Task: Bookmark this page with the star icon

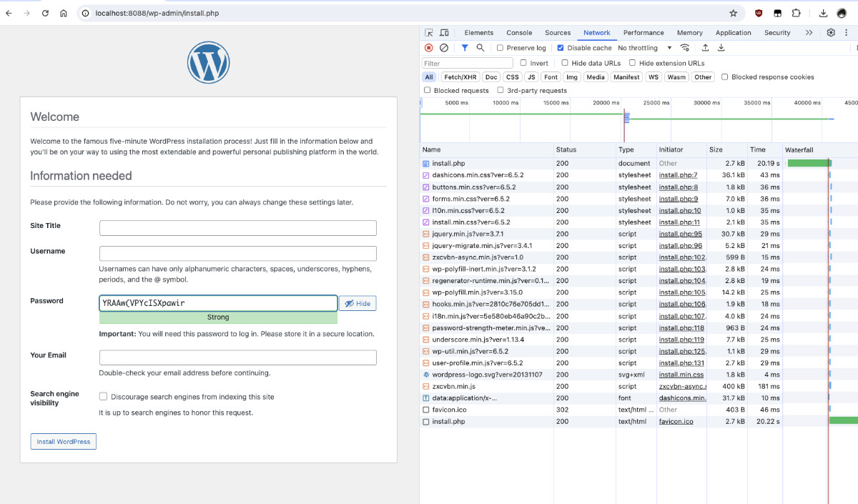Action: pyautogui.click(x=733, y=13)
